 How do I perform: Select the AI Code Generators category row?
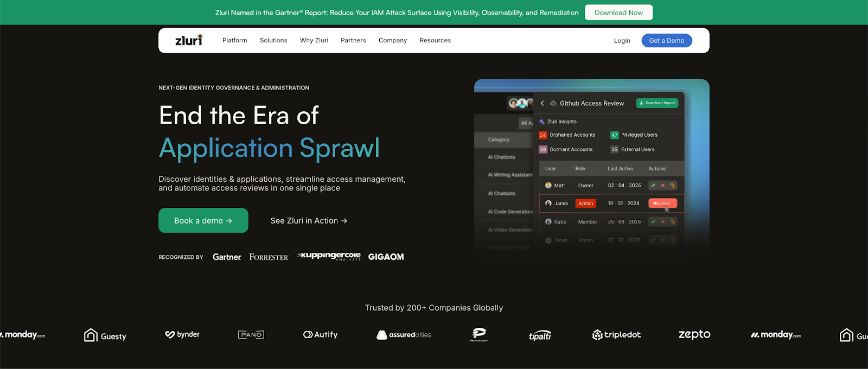(x=503, y=212)
